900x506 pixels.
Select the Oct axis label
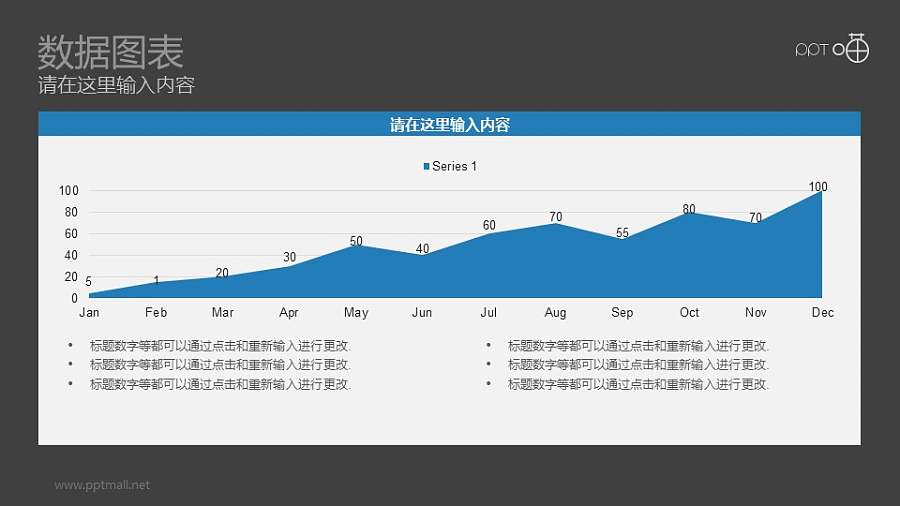tap(689, 312)
